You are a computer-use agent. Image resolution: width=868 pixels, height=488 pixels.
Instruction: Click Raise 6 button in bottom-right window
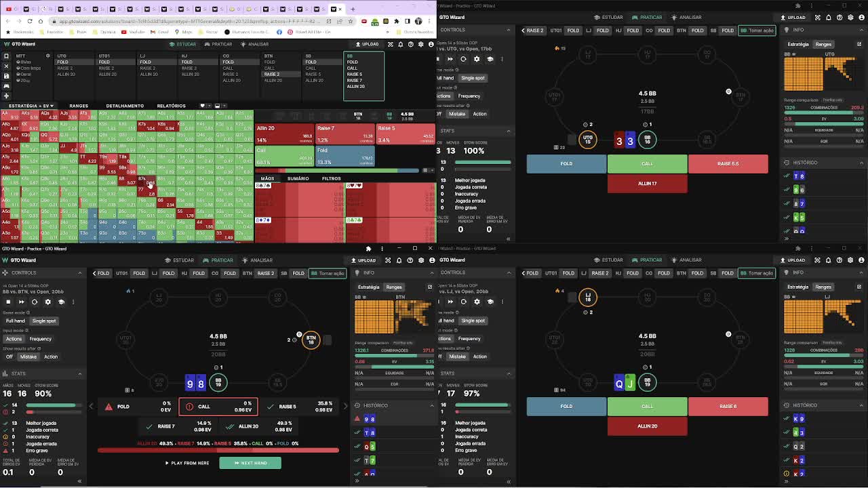click(x=728, y=406)
